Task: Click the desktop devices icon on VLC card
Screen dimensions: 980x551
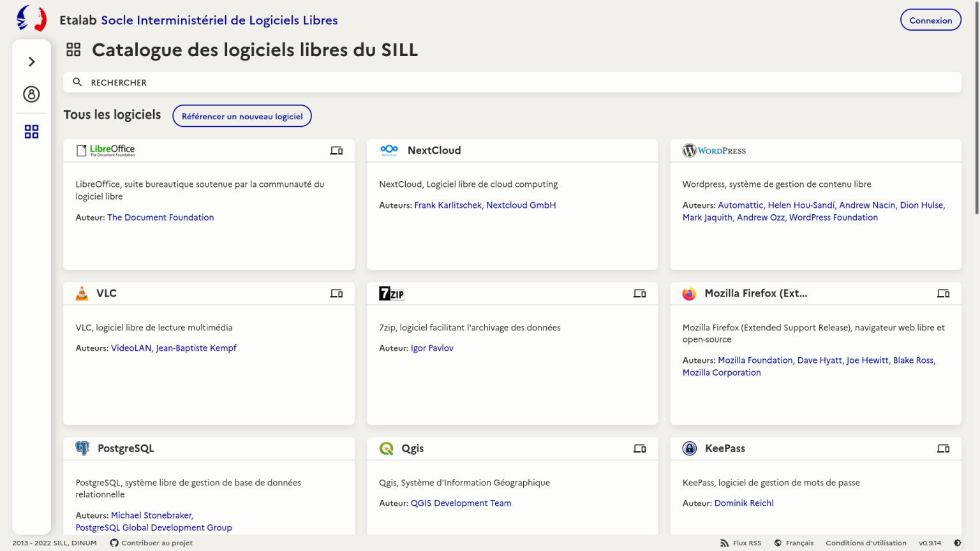Action: point(336,293)
